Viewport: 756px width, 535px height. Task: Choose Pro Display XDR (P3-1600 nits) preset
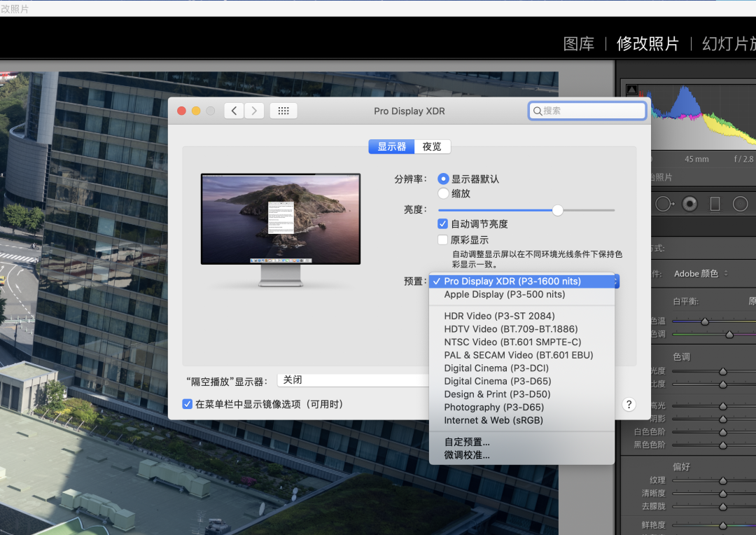[521, 282]
